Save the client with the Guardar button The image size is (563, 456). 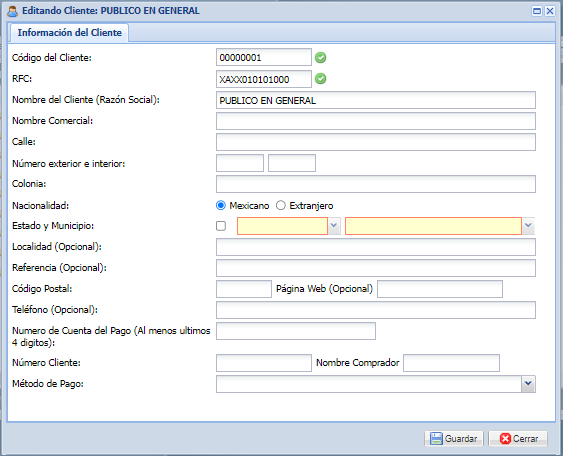[454, 438]
